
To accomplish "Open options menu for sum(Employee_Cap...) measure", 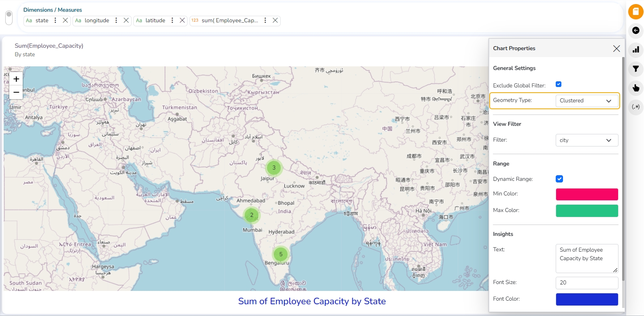I will (265, 20).
